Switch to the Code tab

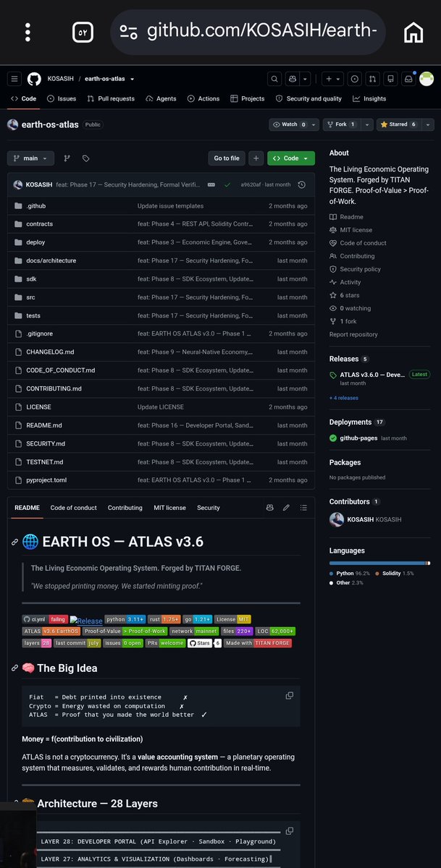click(x=23, y=98)
